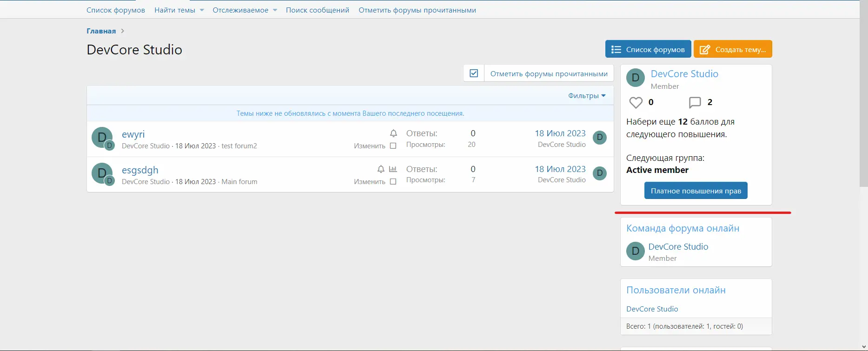Click the speech bubble messages icon
This screenshot has height=351, width=868.
pyautogui.click(x=695, y=102)
